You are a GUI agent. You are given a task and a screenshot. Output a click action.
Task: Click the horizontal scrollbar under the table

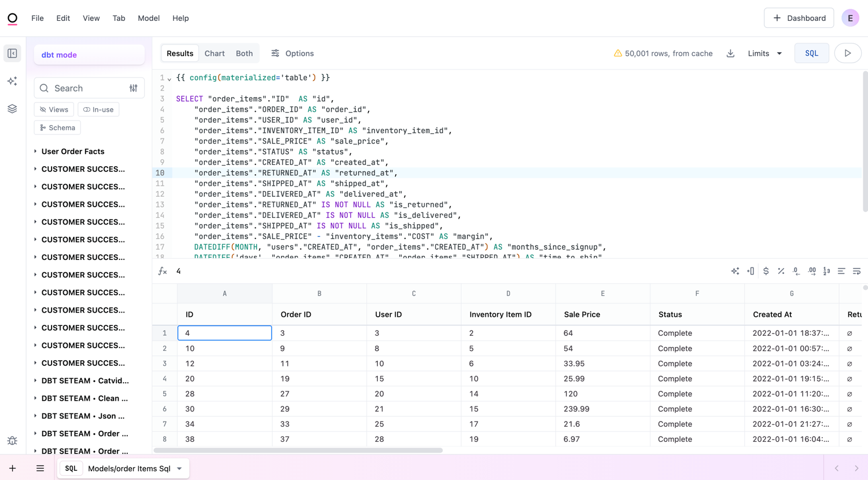298,450
